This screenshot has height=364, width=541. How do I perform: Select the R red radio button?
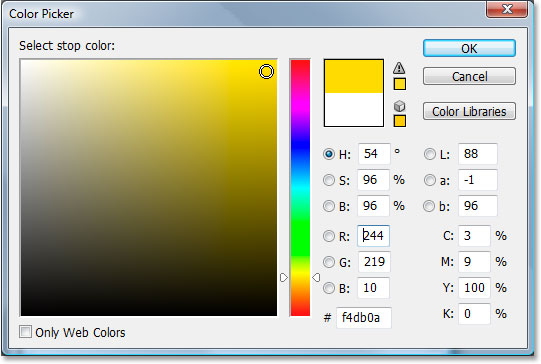(x=329, y=236)
